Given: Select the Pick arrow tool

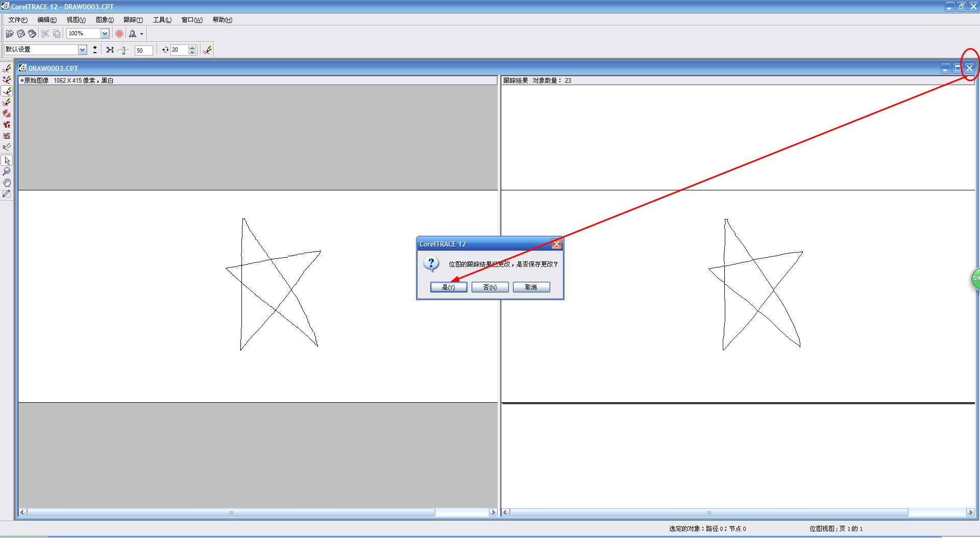Looking at the screenshot, I should [x=7, y=161].
